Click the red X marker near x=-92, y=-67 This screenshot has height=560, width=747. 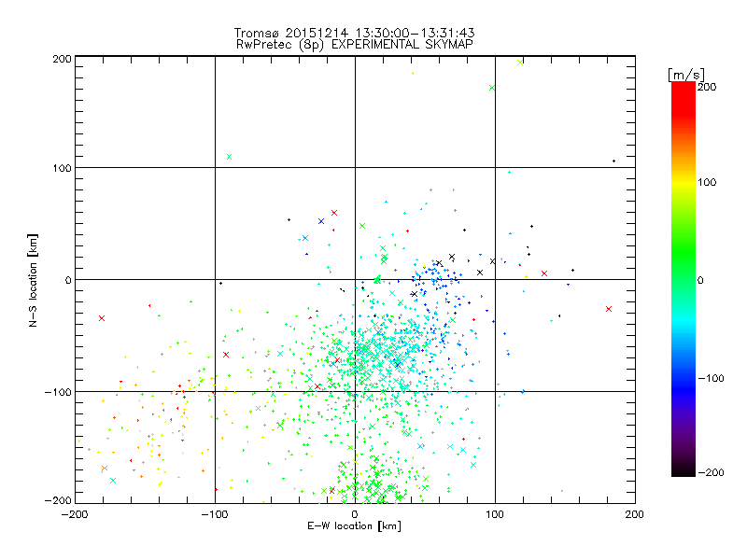(x=226, y=355)
